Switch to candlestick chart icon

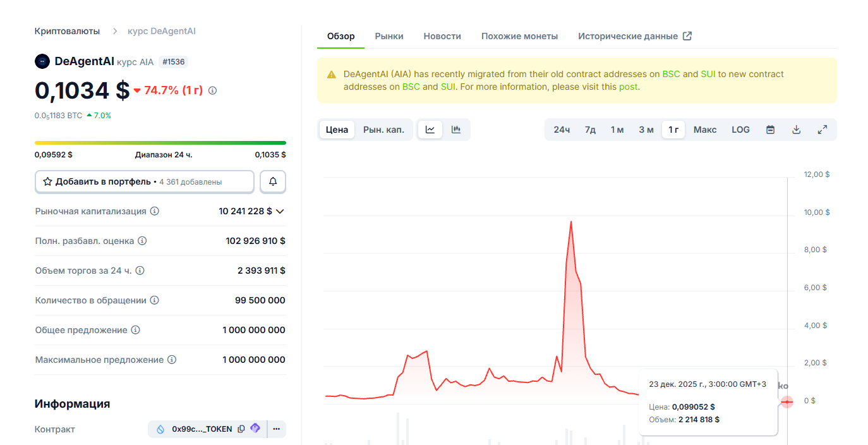click(x=456, y=130)
